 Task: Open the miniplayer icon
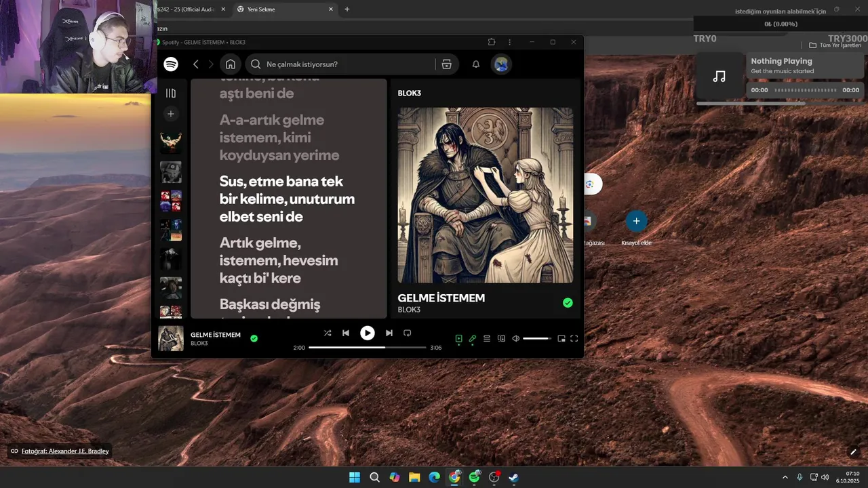[561, 338]
